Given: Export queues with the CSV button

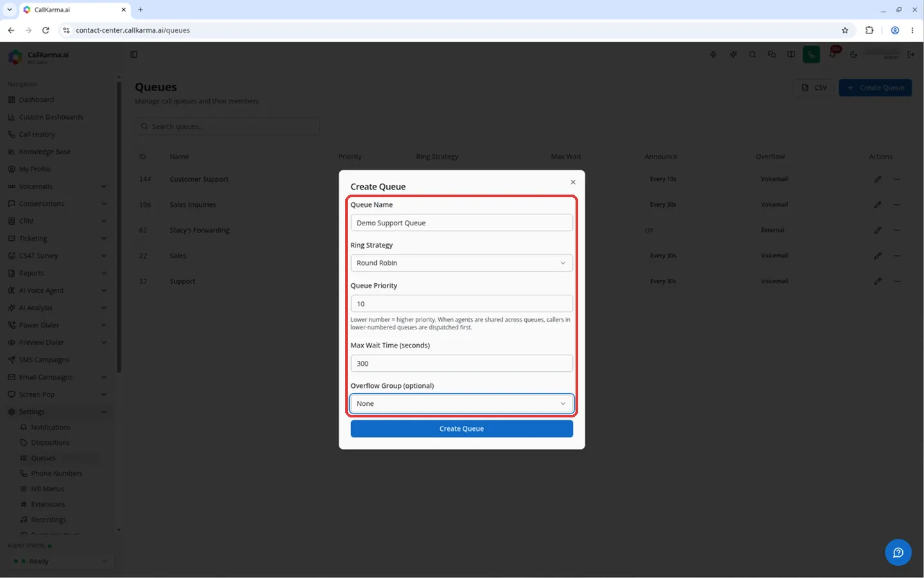Looking at the screenshot, I should coord(814,88).
